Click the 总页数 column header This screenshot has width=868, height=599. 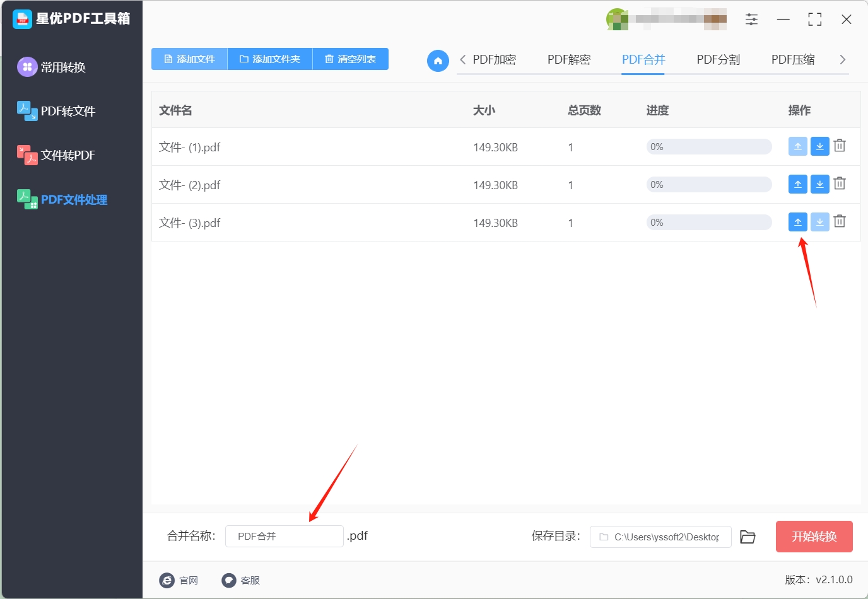[585, 110]
